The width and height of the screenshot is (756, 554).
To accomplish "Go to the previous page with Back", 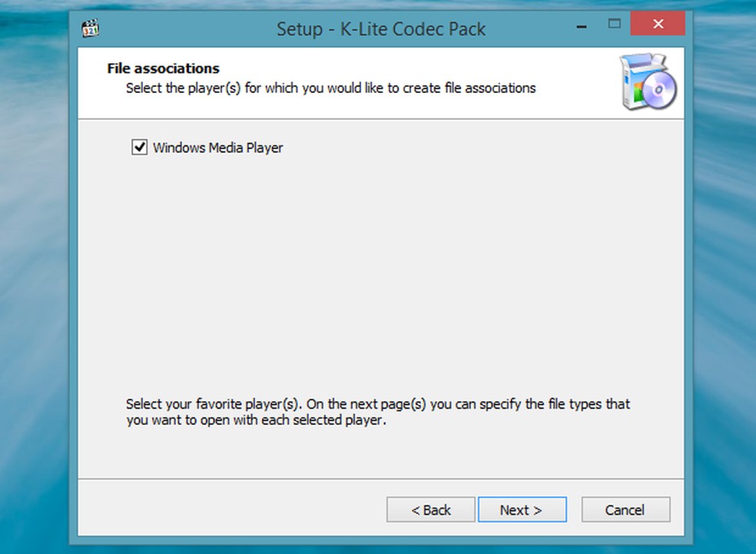I will point(430,509).
